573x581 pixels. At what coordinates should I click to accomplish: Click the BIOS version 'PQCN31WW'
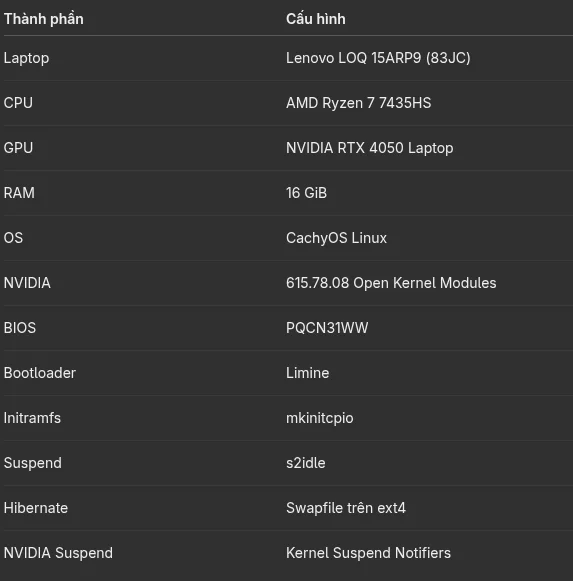point(327,328)
